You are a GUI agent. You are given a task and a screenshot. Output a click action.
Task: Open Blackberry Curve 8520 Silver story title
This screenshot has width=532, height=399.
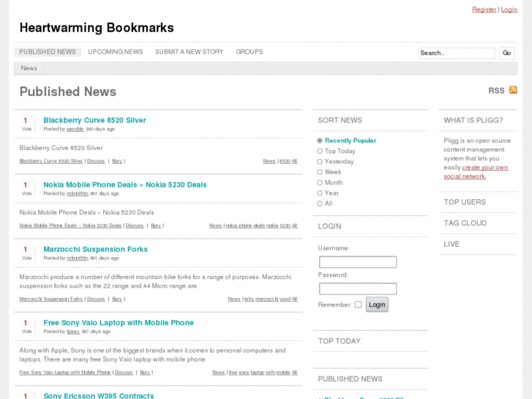coord(94,120)
